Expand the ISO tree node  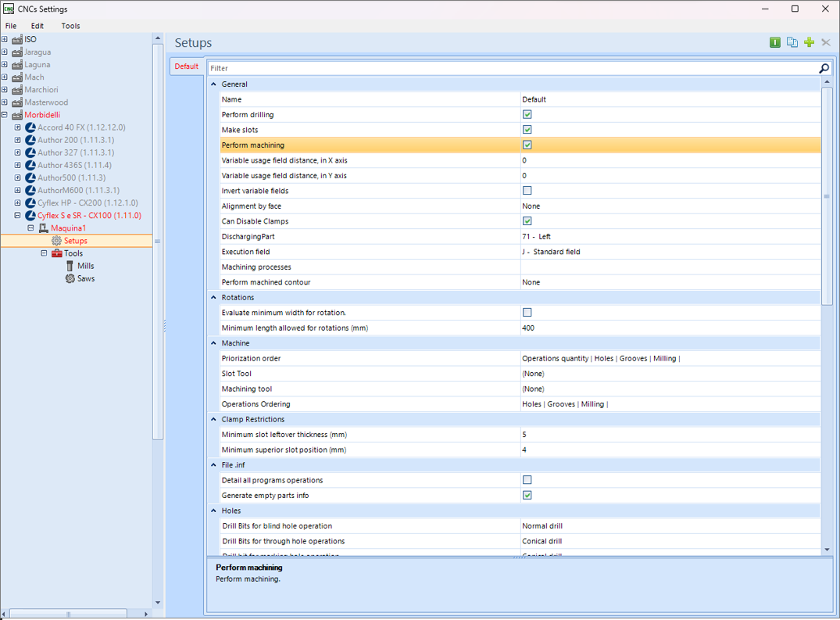(4, 39)
